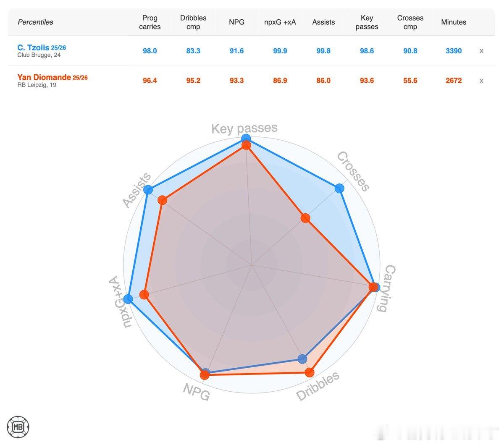Viewport: 504px width, 445px height.
Task: Click the MB logo icon
Action: click(x=18, y=427)
